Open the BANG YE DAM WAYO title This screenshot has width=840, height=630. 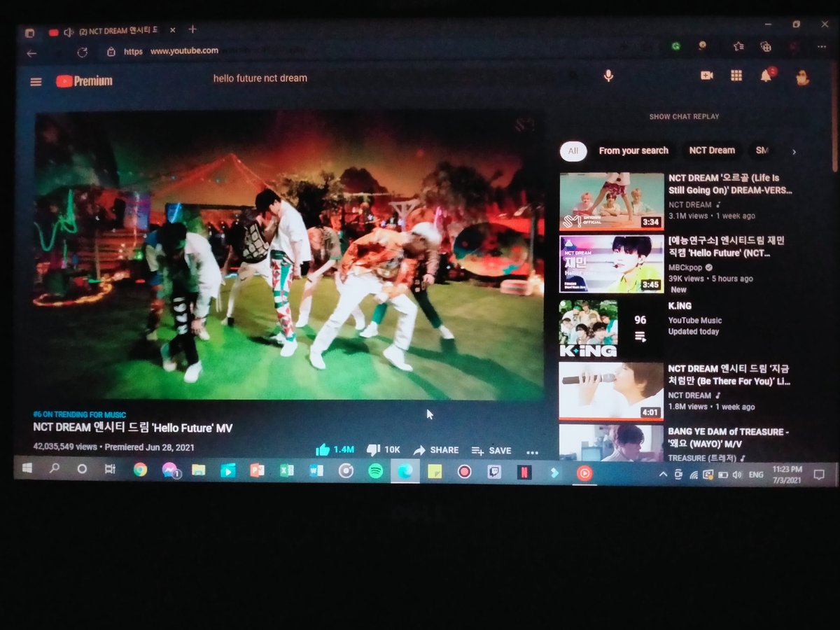tap(729, 437)
